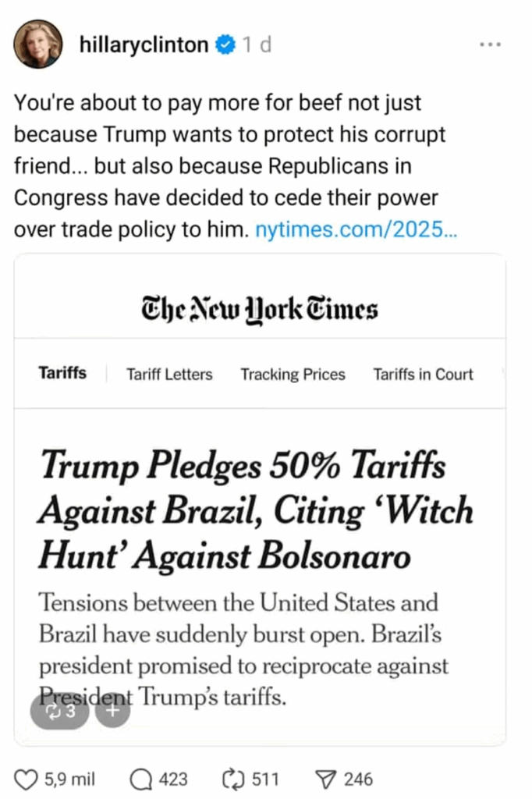Like the post with the heart icon
The height and width of the screenshot is (799, 532).
27,779
